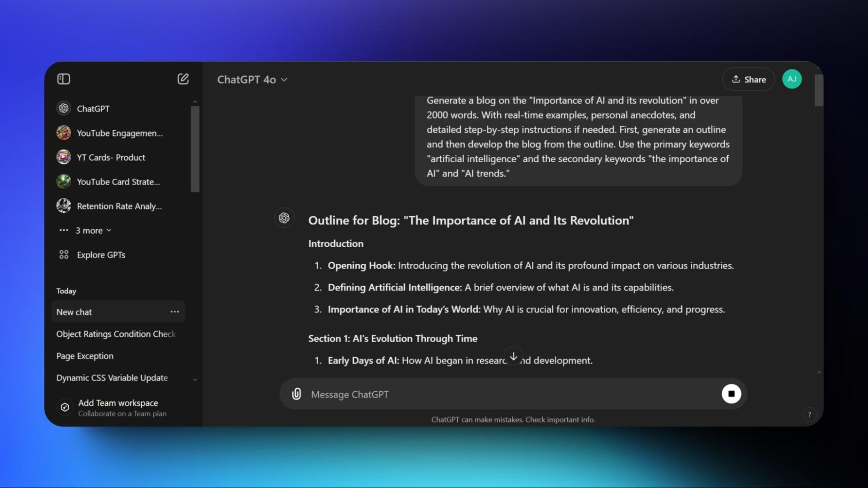Expand the ChatGPT 4o model dropdown

pyautogui.click(x=251, y=79)
